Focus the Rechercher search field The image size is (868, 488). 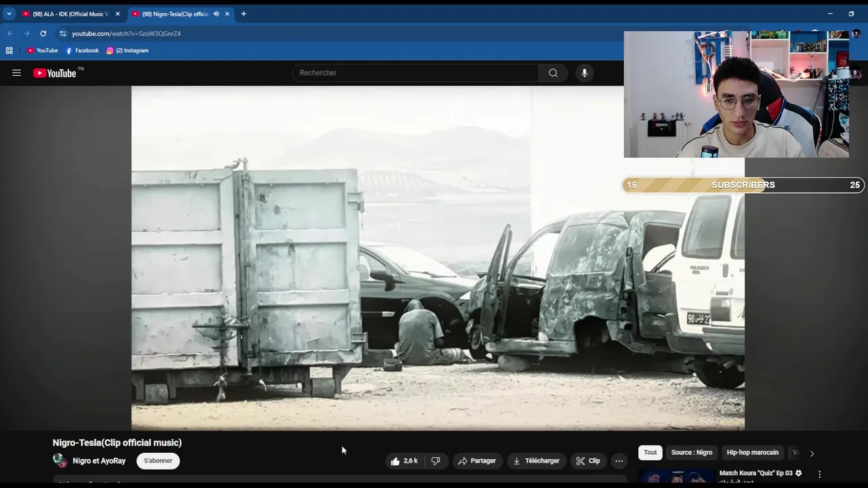click(416, 73)
